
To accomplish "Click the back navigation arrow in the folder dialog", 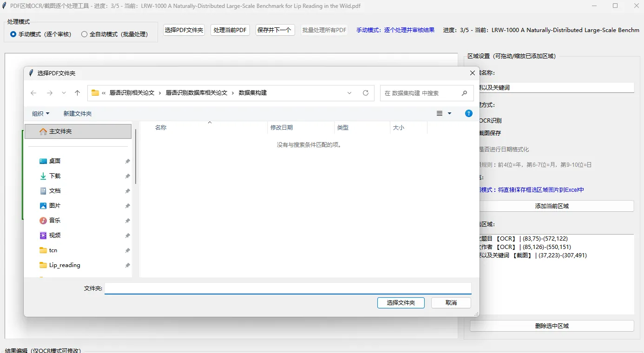I will click(33, 92).
